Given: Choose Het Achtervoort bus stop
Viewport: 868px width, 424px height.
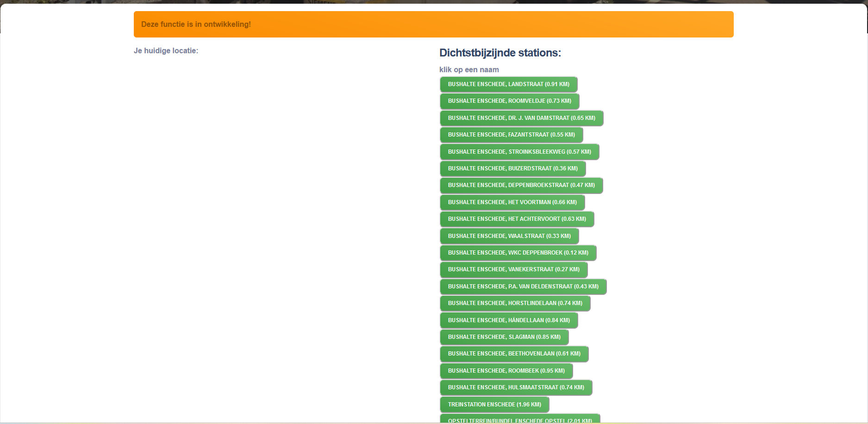Looking at the screenshot, I should click(x=517, y=219).
